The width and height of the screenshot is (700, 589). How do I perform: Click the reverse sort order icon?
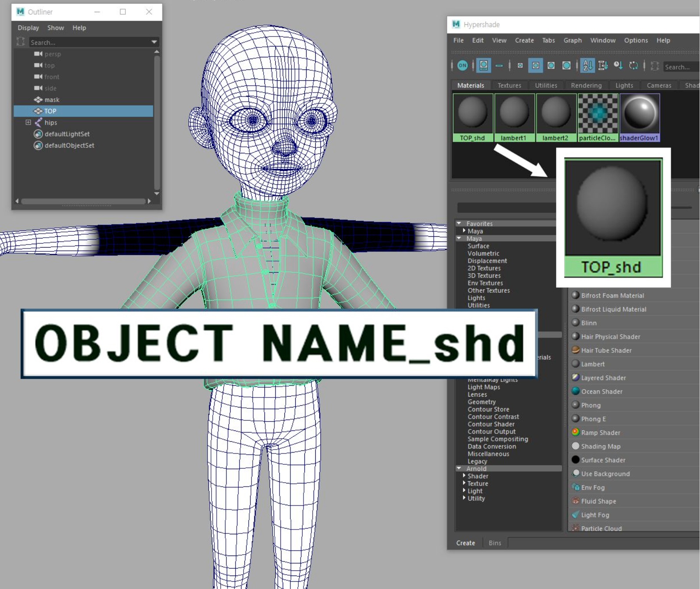coord(634,66)
